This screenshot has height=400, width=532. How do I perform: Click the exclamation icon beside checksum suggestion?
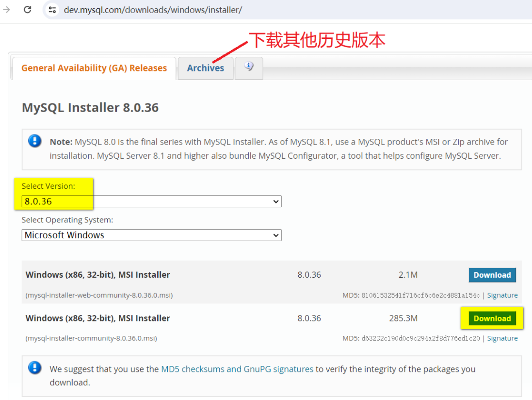tap(34, 367)
